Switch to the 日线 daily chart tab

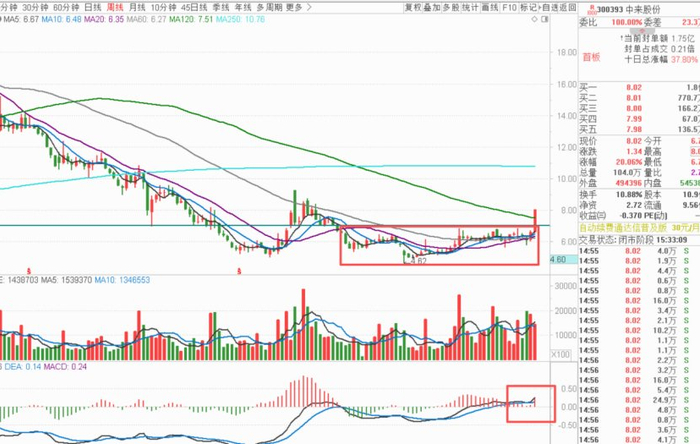point(93,7)
